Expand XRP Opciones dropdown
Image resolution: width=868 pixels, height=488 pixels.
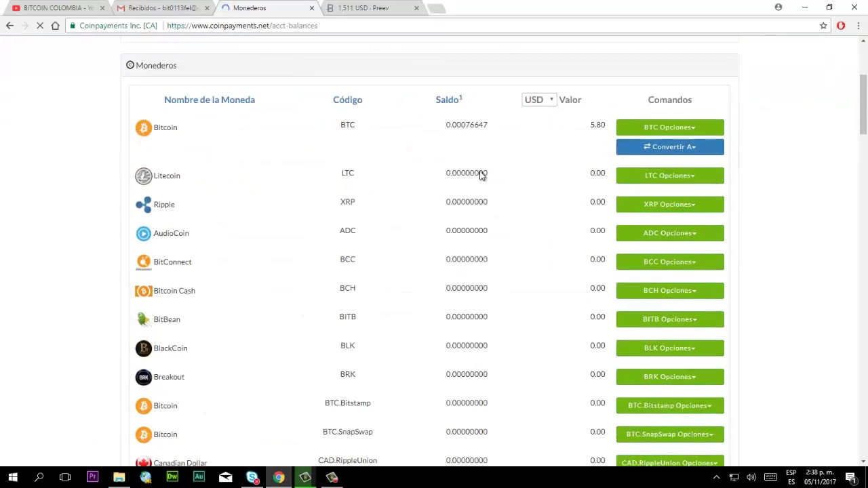point(670,204)
